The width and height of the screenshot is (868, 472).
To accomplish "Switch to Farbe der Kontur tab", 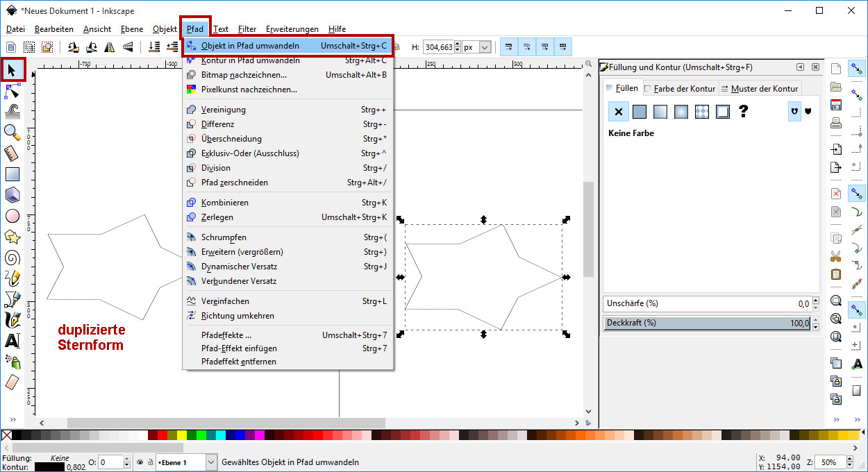I will pyautogui.click(x=681, y=88).
